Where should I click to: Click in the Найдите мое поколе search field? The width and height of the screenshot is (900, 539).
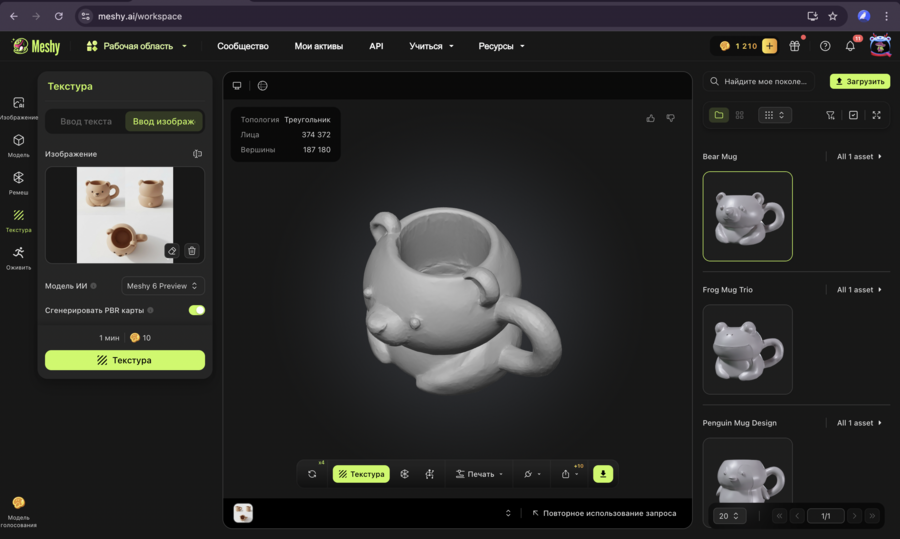coord(759,81)
